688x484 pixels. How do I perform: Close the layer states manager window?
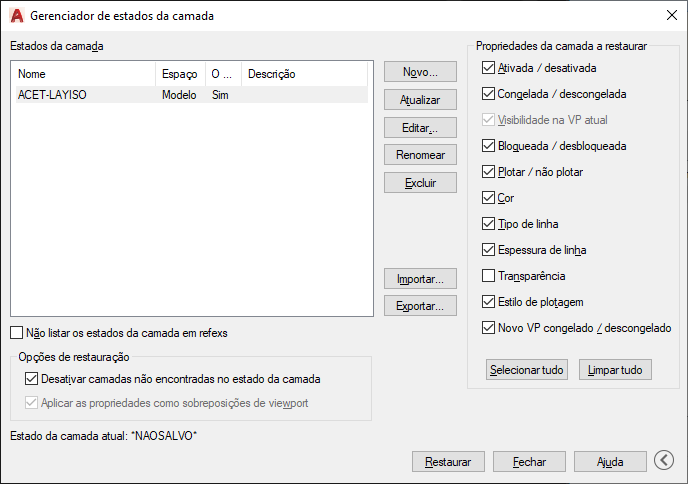(x=671, y=15)
